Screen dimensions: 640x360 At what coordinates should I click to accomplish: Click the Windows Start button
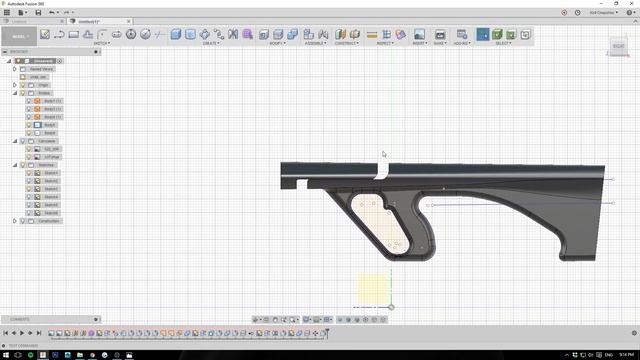6,355
